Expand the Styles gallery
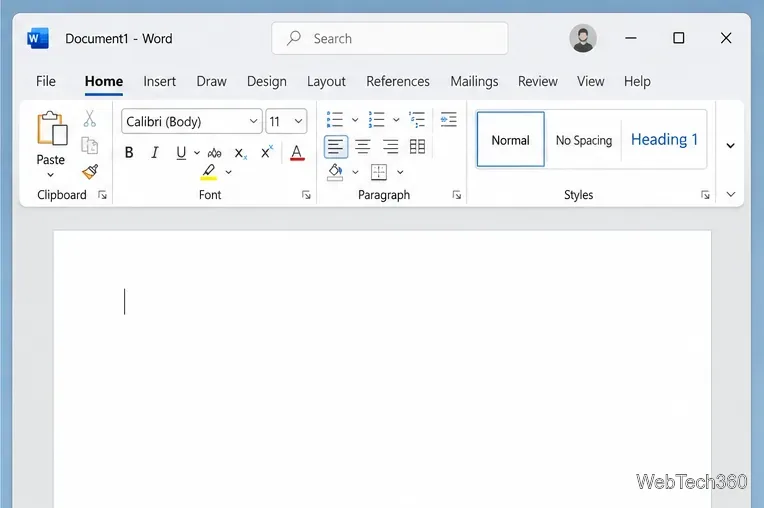 click(730, 146)
